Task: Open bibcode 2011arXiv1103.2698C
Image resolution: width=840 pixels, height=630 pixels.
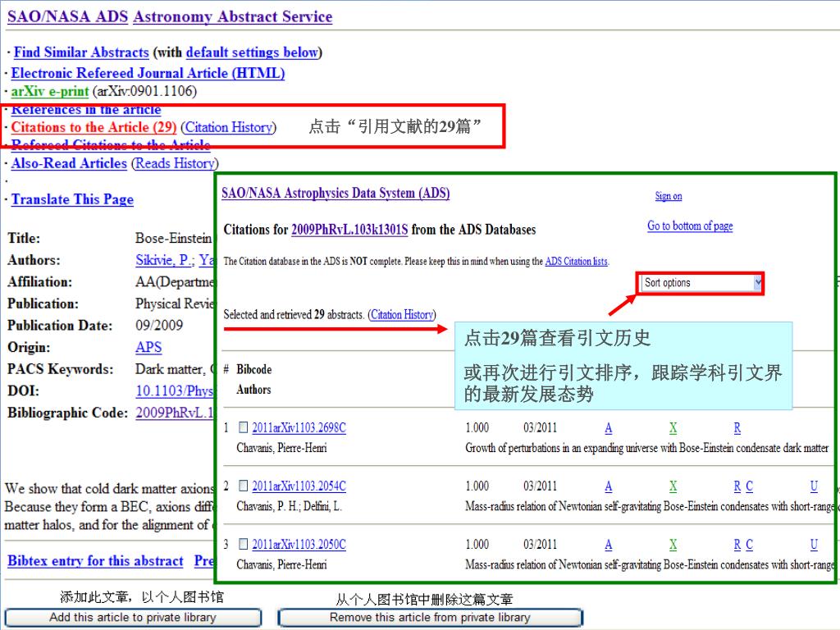Action: [299, 427]
